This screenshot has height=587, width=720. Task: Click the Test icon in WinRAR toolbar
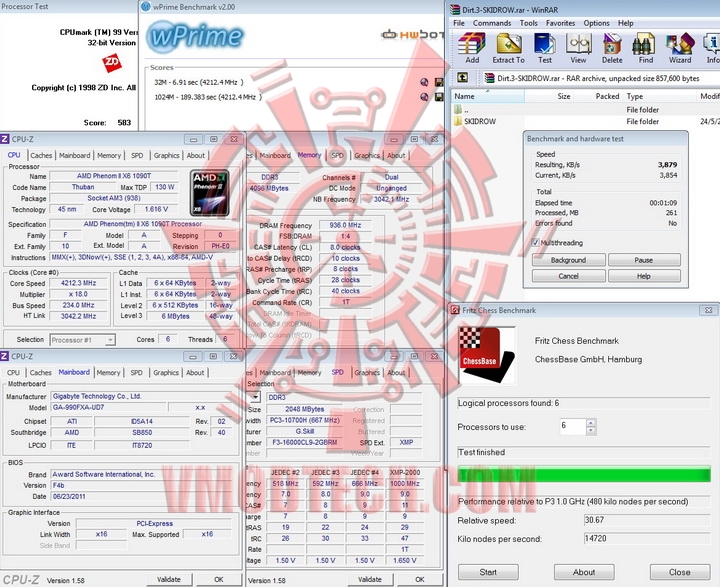click(x=545, y=48)
